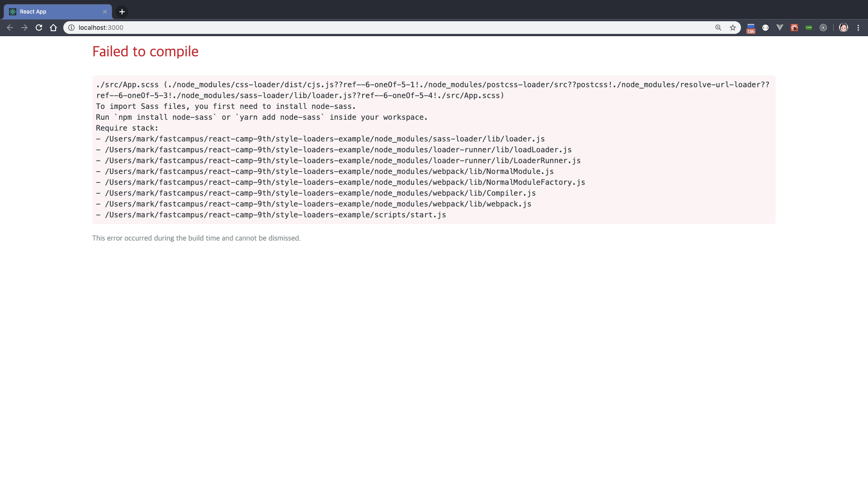Open the red Apollo devtools extension
868x488 pixels.
click(x=794, y=28)
